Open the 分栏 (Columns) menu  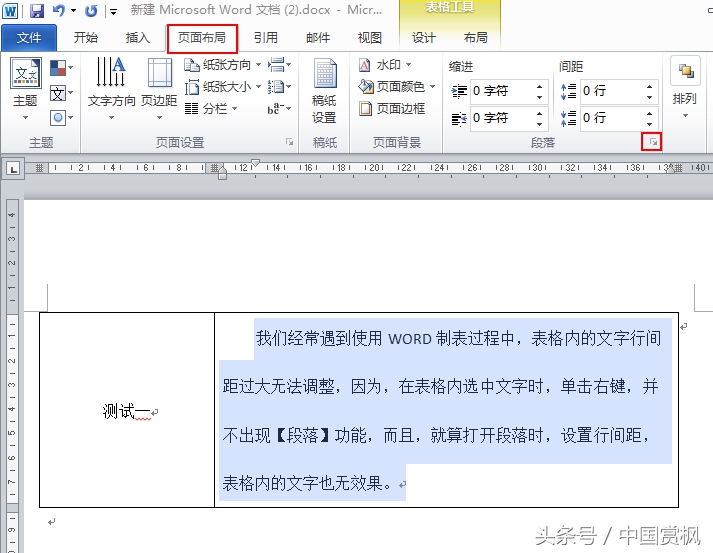[211, 109]
